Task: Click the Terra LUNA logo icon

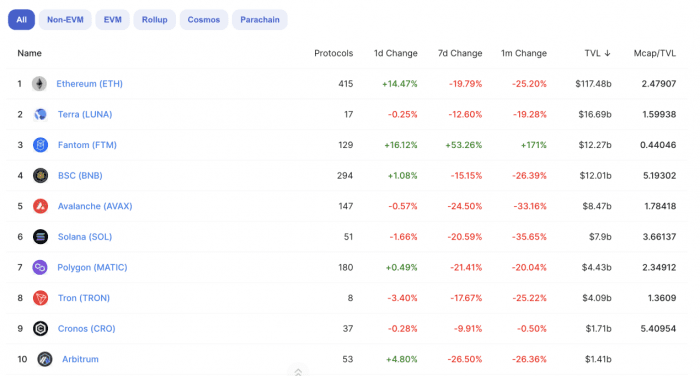Action: (x=40, y=114)
